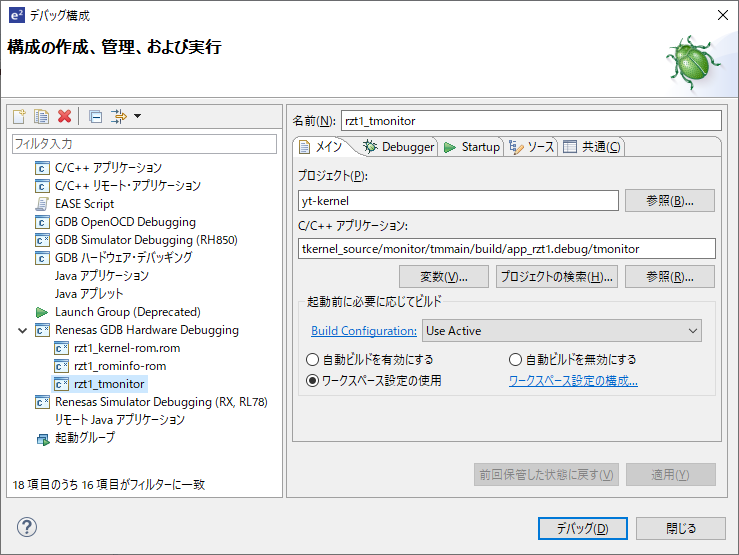Select Java アプリケーション entry

point(102,276)
